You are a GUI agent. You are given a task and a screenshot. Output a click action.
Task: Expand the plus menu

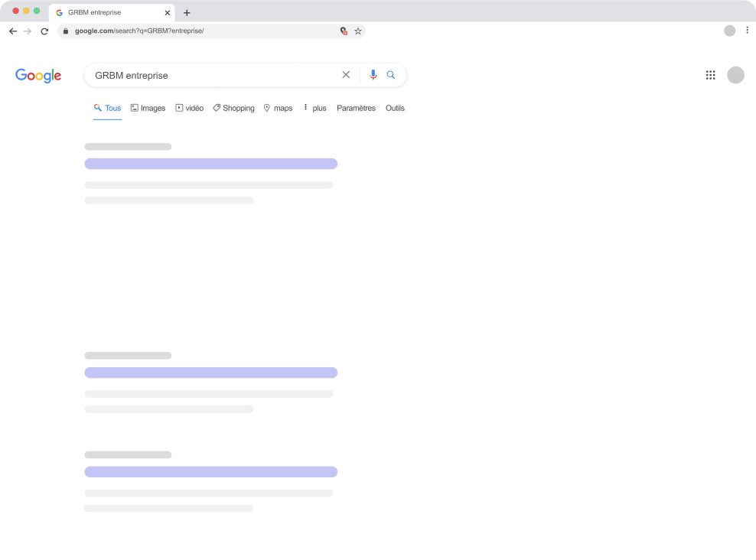click(x=314, y=108)
